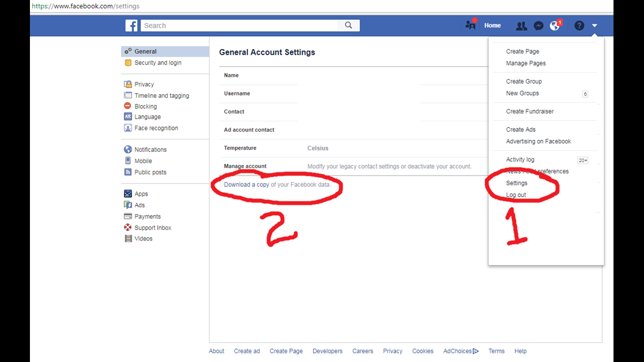Open Activity log from the menu

pos(520,159)
